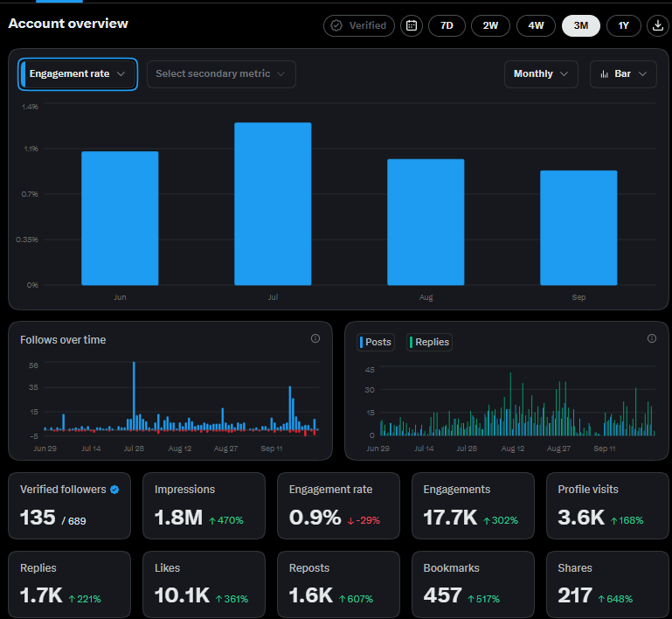This screenshot has height=619, width=672.
Task: Toggle the Posts series in chart legend
Action: point(376,342)
